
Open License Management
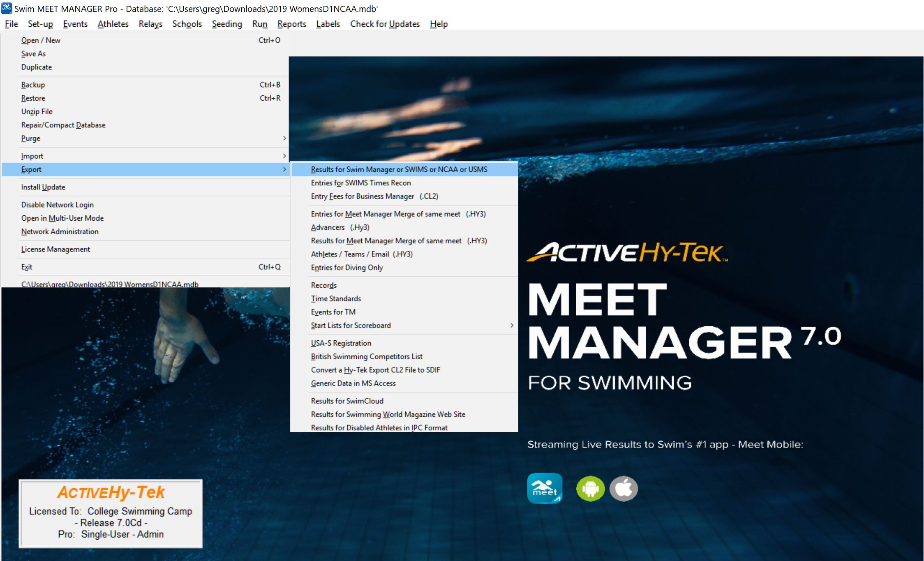(146, 249)
